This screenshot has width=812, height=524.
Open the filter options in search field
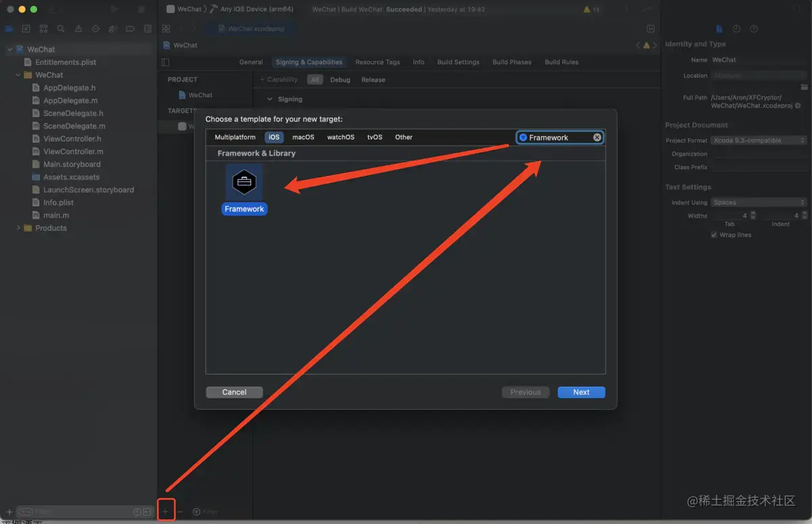tap(523, 137)
